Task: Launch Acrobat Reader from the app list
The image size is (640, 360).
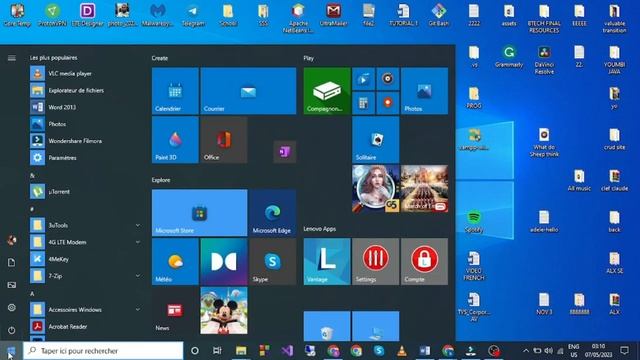Action: [86, 326]
